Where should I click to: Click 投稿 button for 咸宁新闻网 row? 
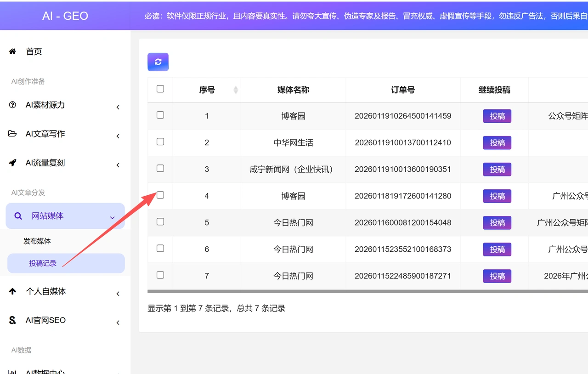coord(497,170)
